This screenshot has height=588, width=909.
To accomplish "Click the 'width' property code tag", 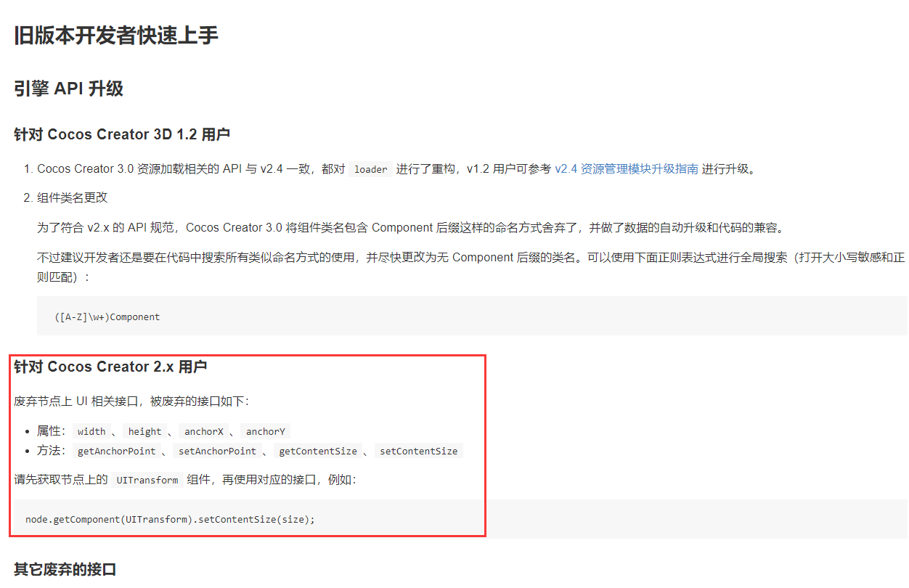I will tap(91, 431).
